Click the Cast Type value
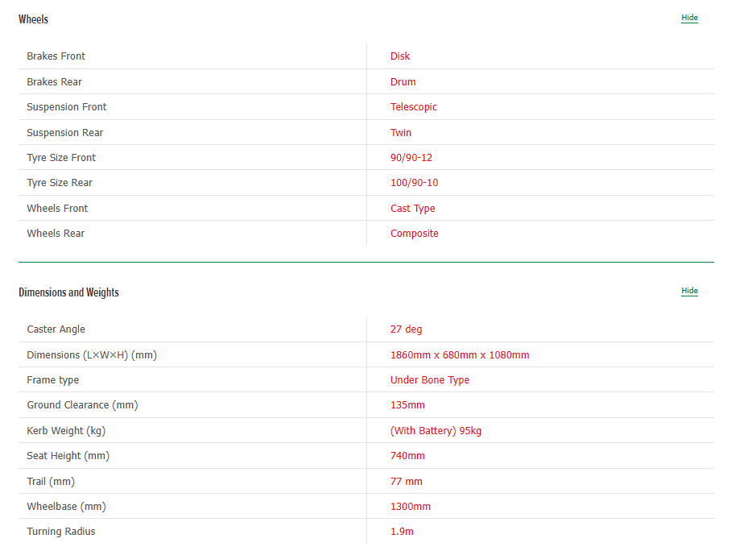 [x=413, y=209]
